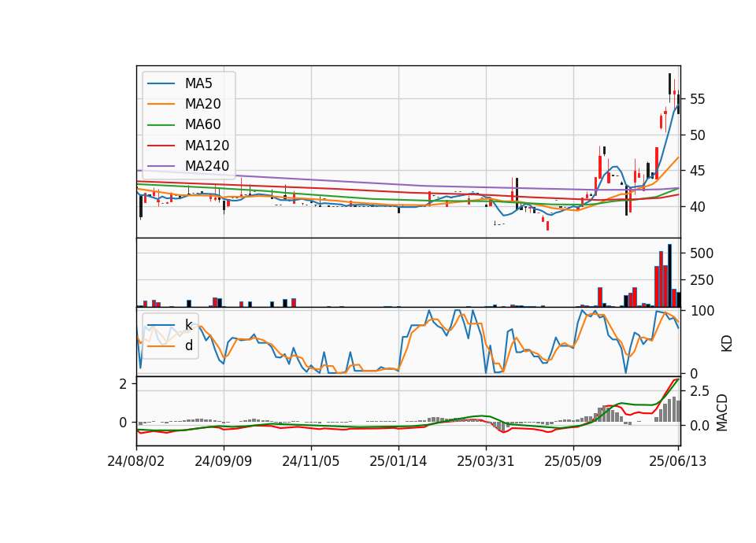Click the purple MA240 legend line sample
Viewport: 756px width, 543px height.
161,166
